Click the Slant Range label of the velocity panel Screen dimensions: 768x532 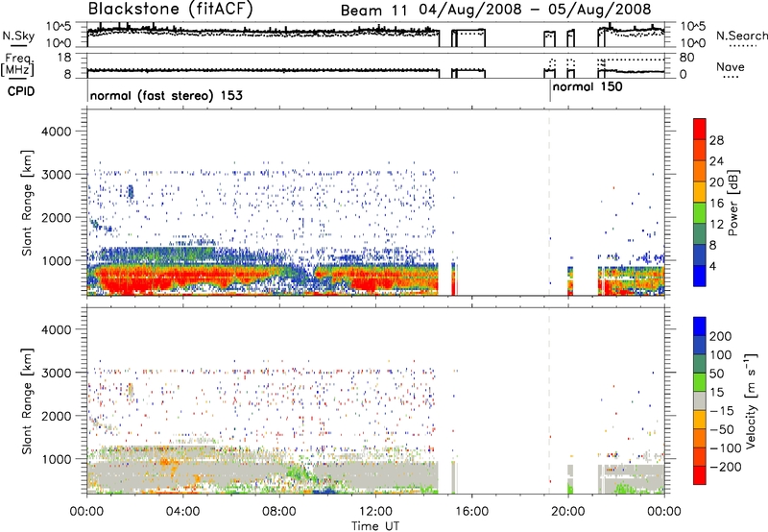(x=27, y=400)
